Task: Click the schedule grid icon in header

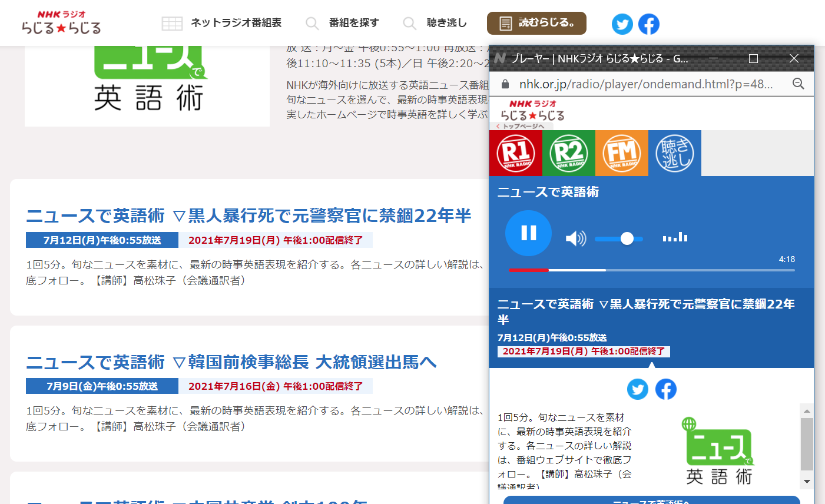Action: click(172, 24)
